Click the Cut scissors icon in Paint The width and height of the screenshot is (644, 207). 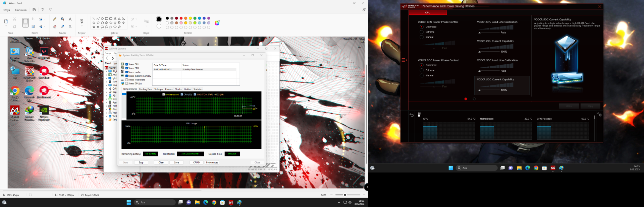[14, 19]
